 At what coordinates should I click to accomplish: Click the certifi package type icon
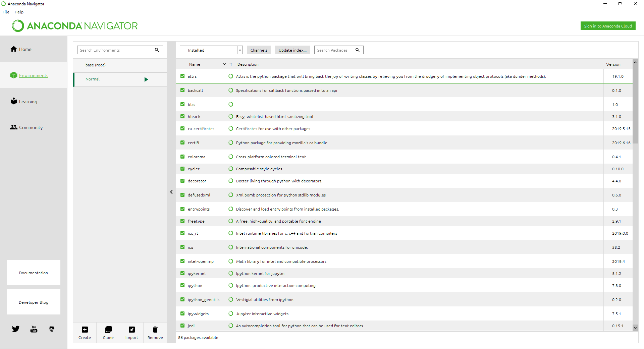point(231,142)
